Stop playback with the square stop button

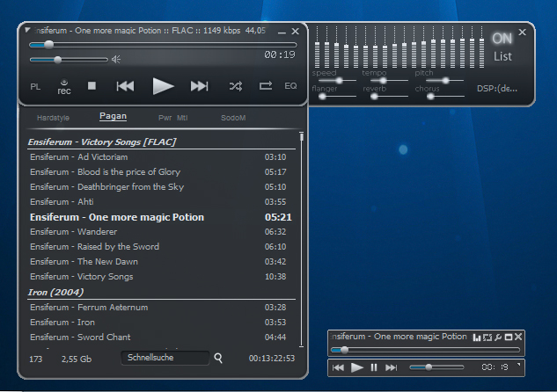[x=92, y=86]
